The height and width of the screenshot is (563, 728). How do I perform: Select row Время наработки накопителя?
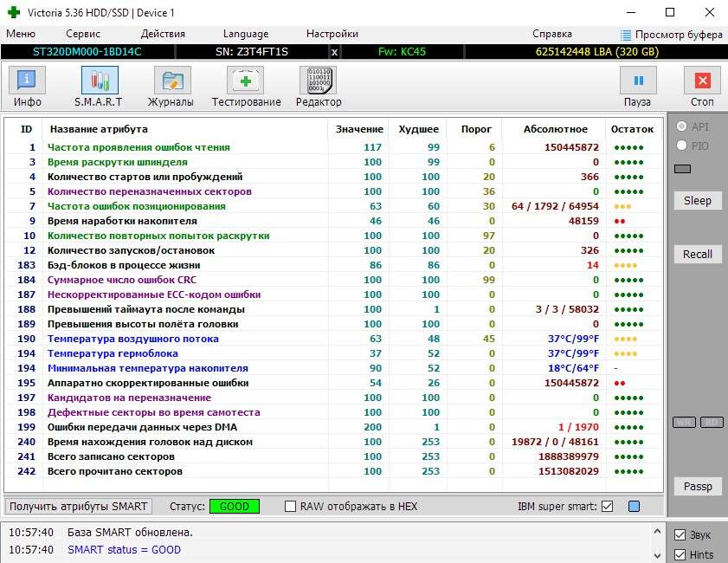333,221
